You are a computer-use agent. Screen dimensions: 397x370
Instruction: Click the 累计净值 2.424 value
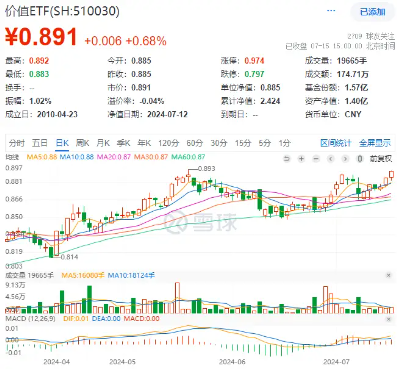pos(270,101)
